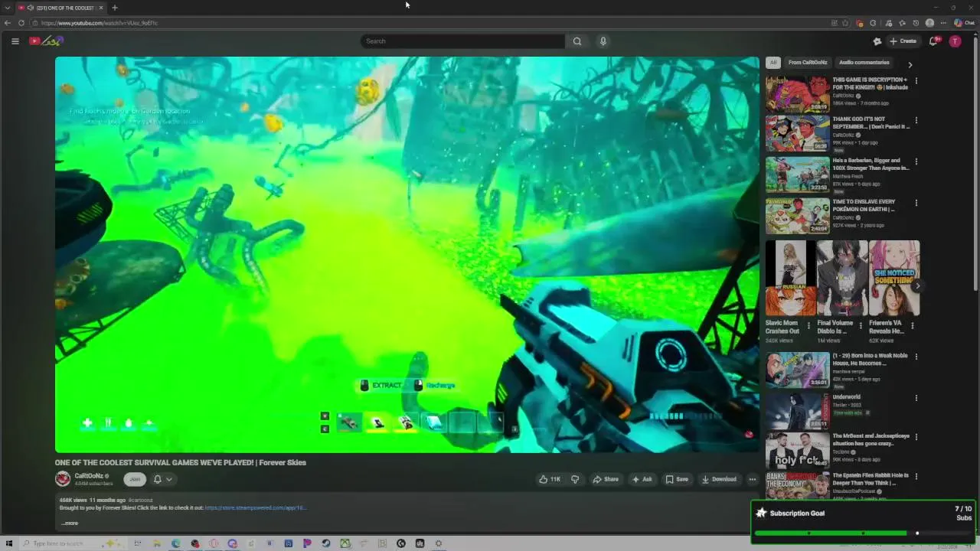Viewport: 980px width, 551px height.
Task: Expand the description with ...more
Action: (x=69, y=523)
